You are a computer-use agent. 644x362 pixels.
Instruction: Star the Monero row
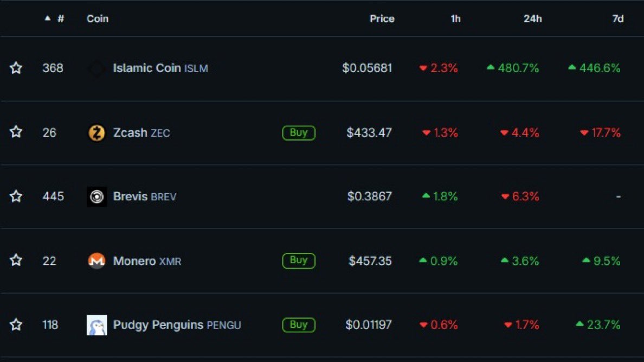pyautogui.click(x=16, y=261)
